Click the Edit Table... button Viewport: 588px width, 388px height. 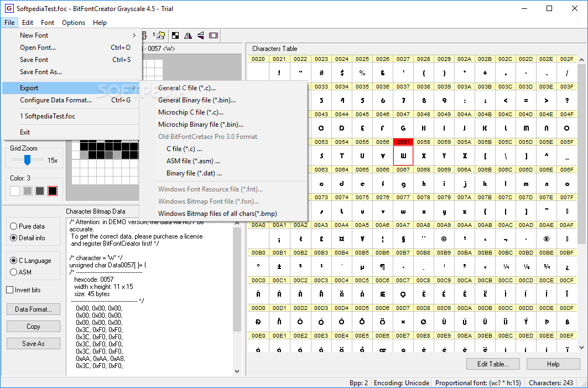[x=493, y=364]
